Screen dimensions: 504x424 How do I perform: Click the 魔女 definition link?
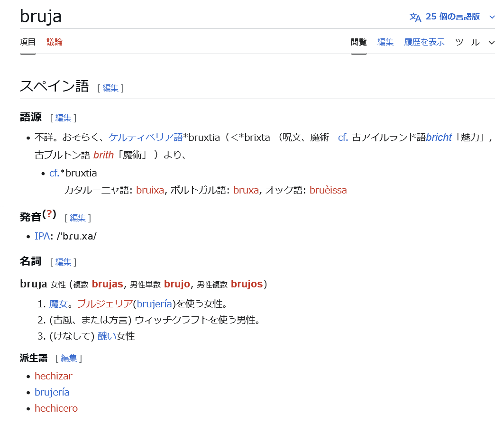[58, 304]
